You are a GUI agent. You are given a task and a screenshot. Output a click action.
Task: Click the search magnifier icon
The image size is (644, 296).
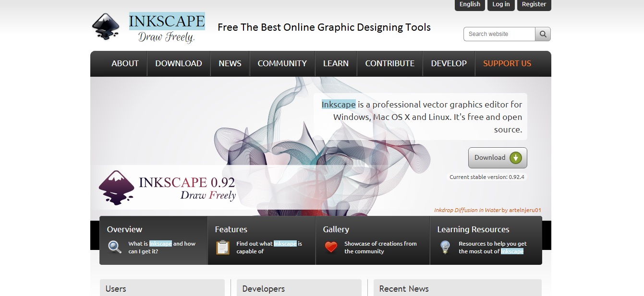[543, 34]
